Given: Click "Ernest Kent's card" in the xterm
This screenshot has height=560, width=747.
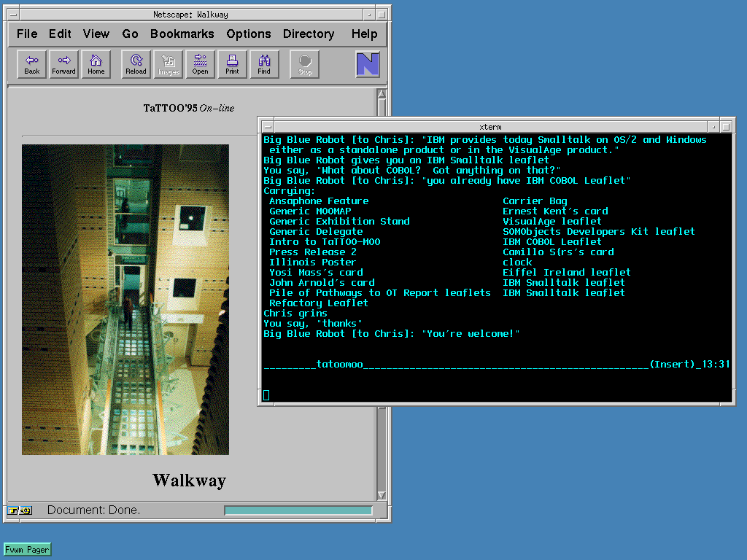Looking at the screenshot, I should 555,211.
